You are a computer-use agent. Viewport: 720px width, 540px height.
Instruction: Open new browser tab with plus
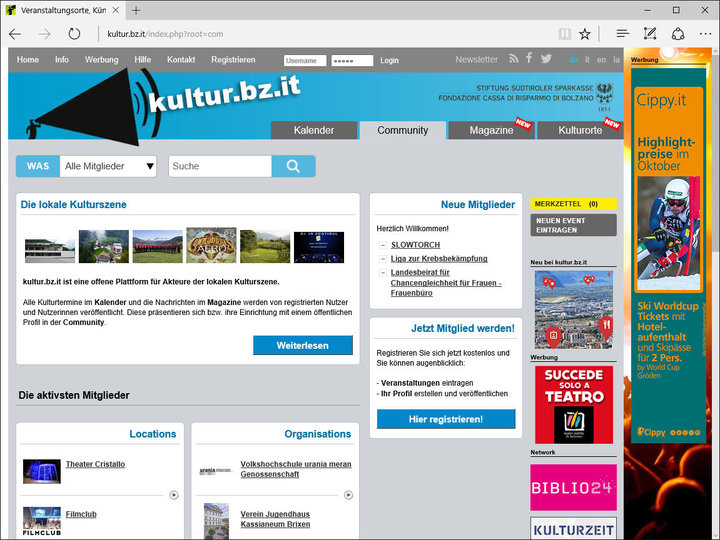[136, 10]
